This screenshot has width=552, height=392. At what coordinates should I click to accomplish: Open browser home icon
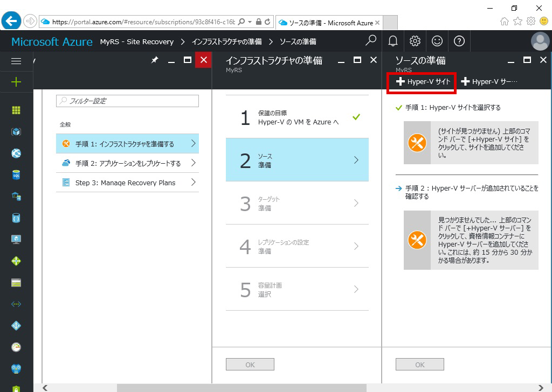tap(505, 22)
